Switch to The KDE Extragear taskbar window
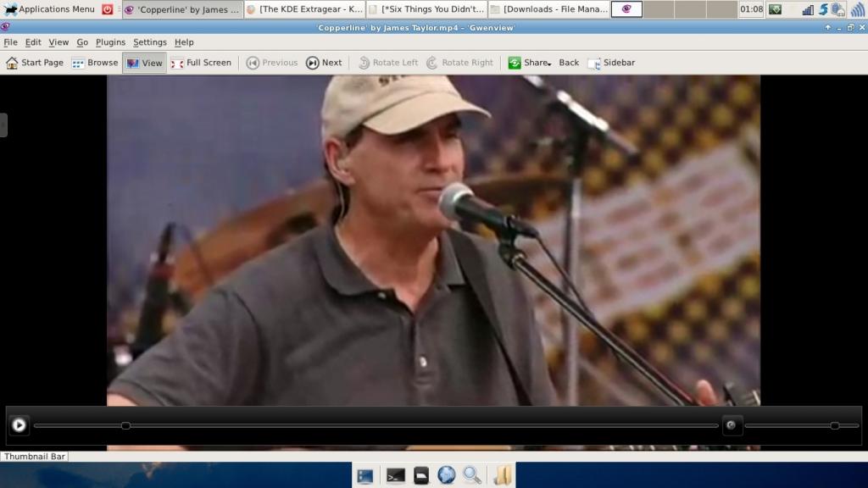 pyautogui.click(x=305, y=9)
